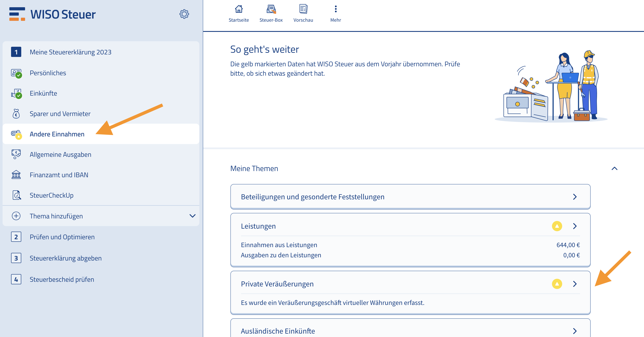Click the Finanzamt und IBAN bank icon
The width and height of the screenshot is (644, 337).
click(x=16, y=175)
